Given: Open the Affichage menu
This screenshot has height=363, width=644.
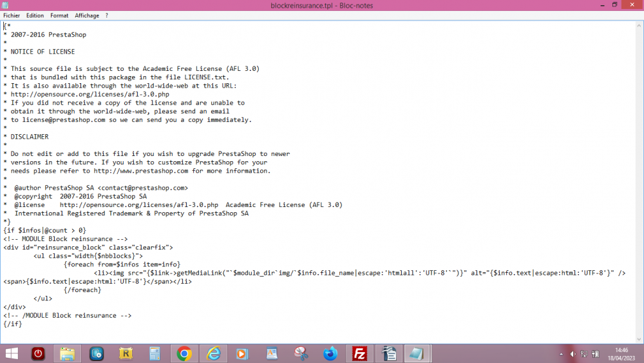Looking at the screenshot, I should 87,15.
